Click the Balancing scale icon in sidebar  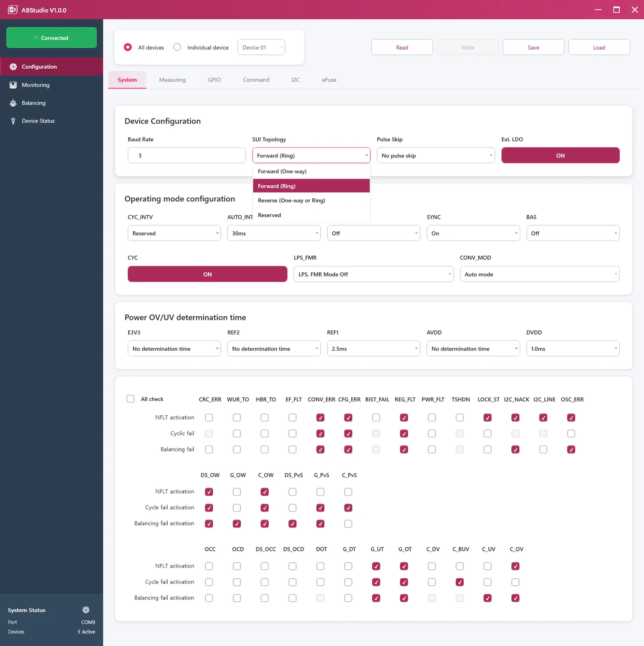coord(13,103)
